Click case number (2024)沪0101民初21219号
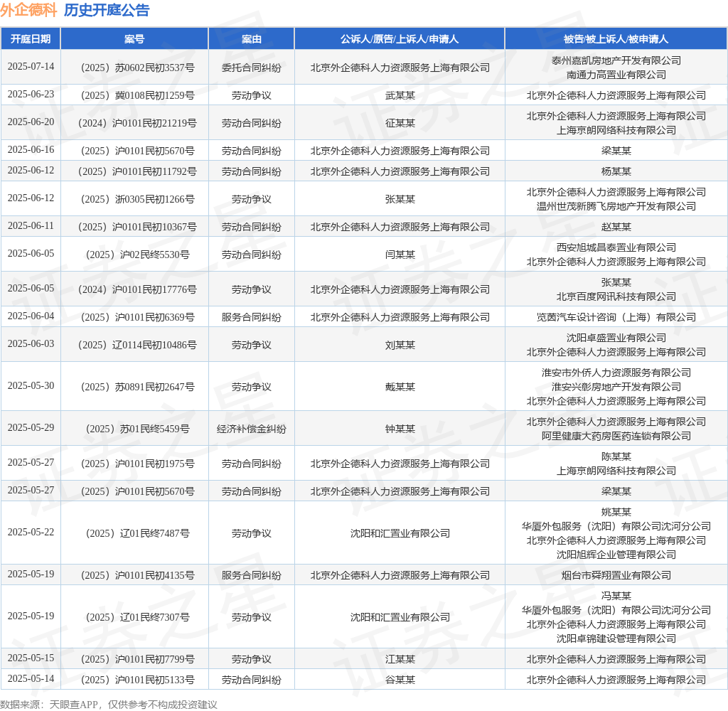The width and height of the screenshot is (728, 711). coord(137,123)
